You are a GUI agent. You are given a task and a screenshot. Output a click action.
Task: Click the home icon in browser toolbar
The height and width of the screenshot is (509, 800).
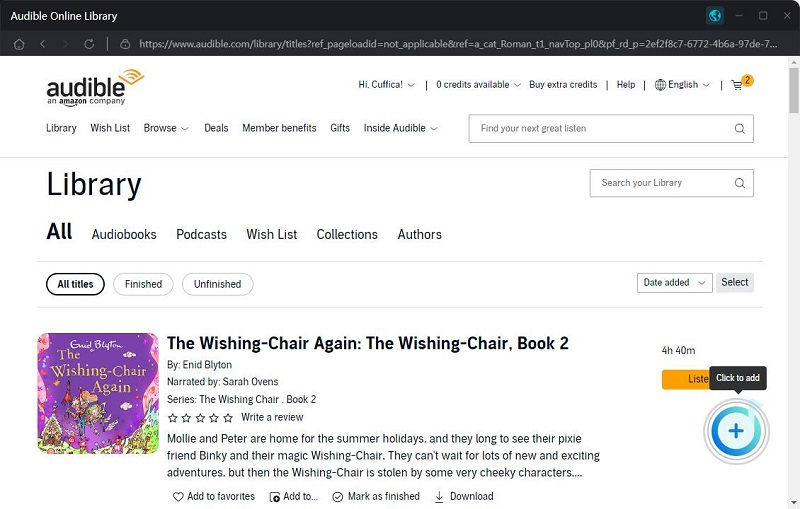click(x=19, y=44)
